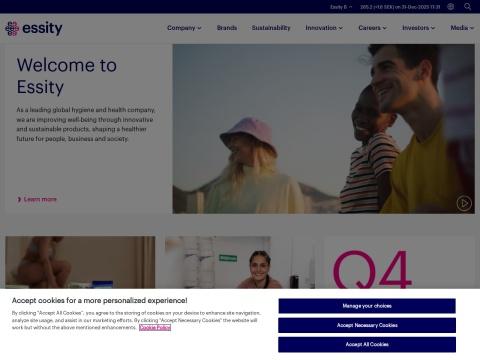This screenshot has width=480, height=360.
Task: Expand the Innovation menu
Action: click(324, 28)
